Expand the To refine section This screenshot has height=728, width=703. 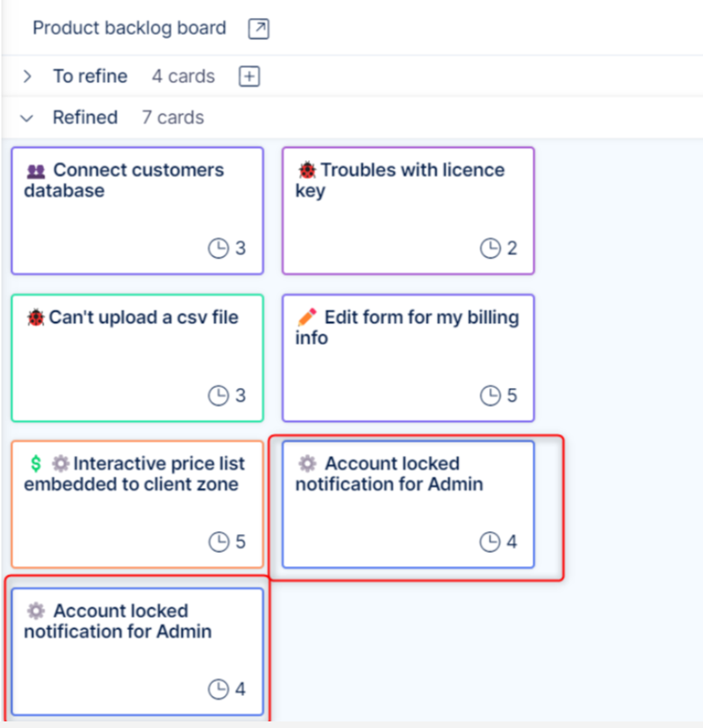pos(27,76)
